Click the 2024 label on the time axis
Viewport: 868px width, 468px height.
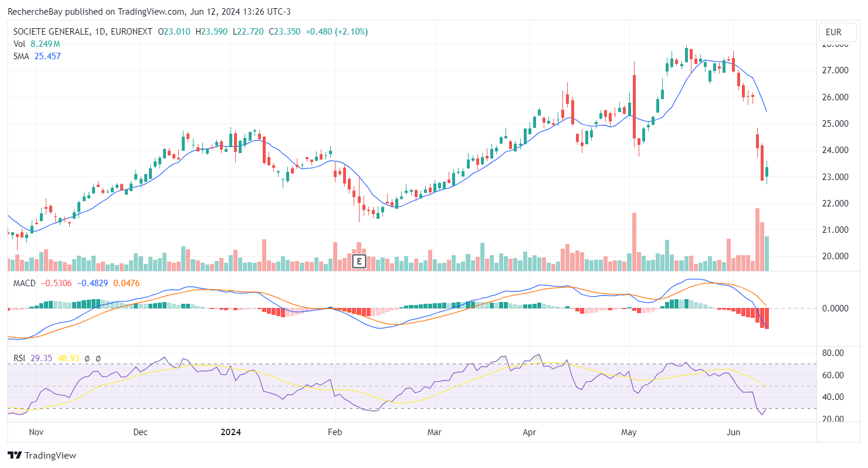pos(230,432)
